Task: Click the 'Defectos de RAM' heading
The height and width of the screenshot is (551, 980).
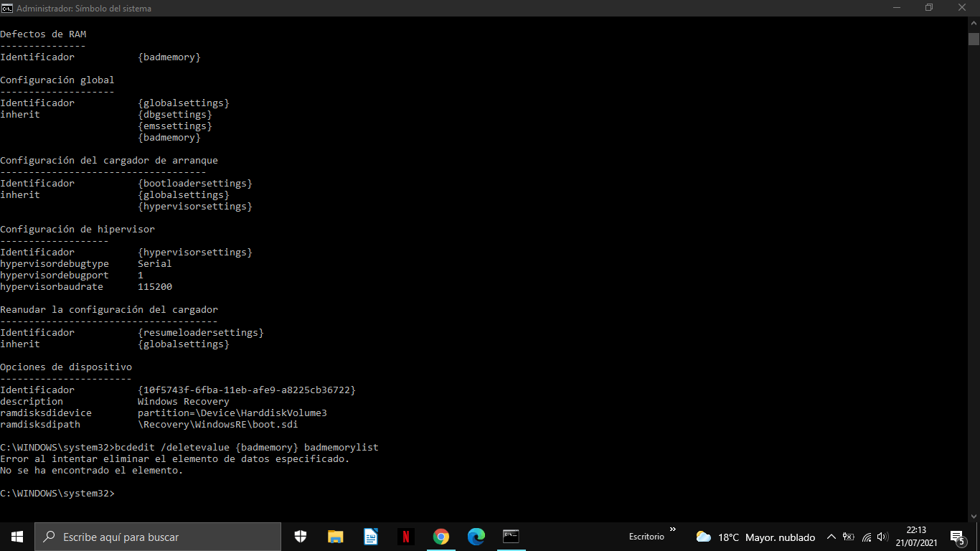Action: (x=43, y=34)
